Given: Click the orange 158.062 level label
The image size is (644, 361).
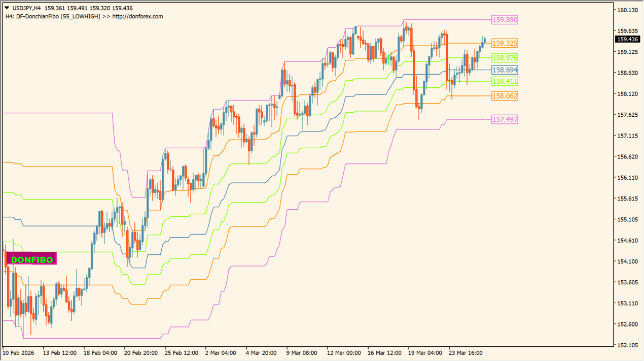Looking at the screenshot, I should pos(505,96).
